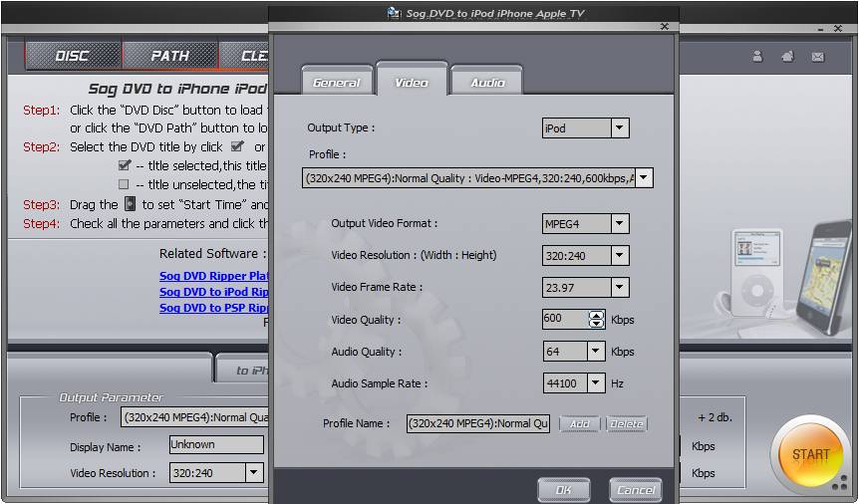Close the main application window
Viewport: 859px width, 504px height.
838,29
